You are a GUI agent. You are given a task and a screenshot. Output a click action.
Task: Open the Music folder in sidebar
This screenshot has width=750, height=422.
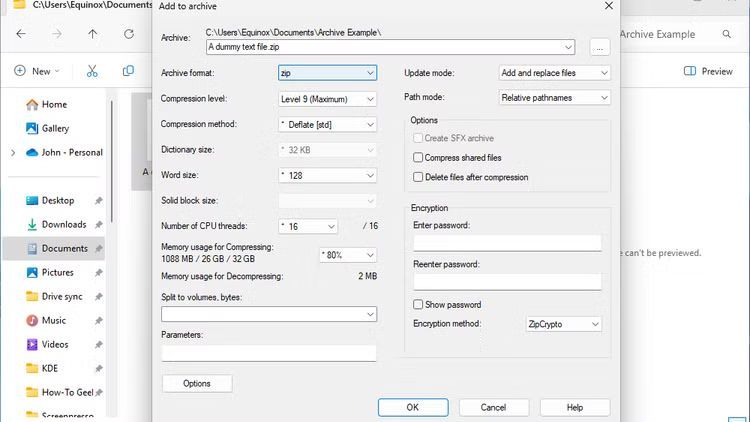54,320
